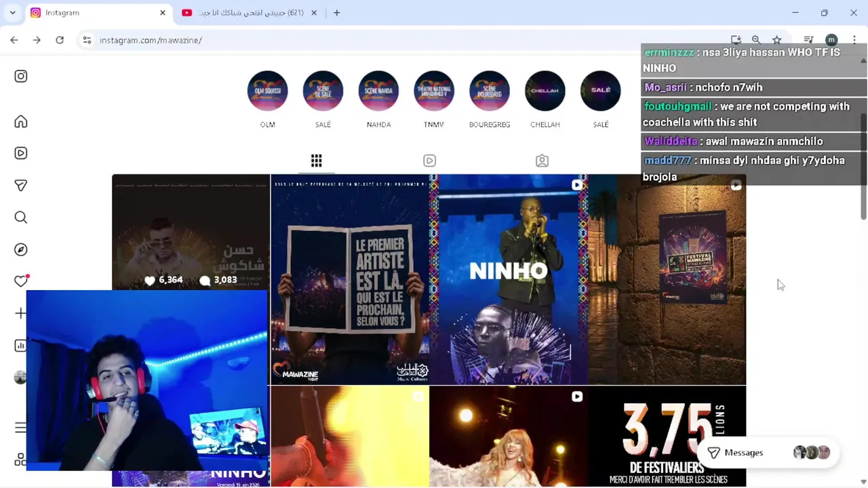
Task: Switch to the YouTube browser tab
Action: pyautogui.click(x=248, y=13)
